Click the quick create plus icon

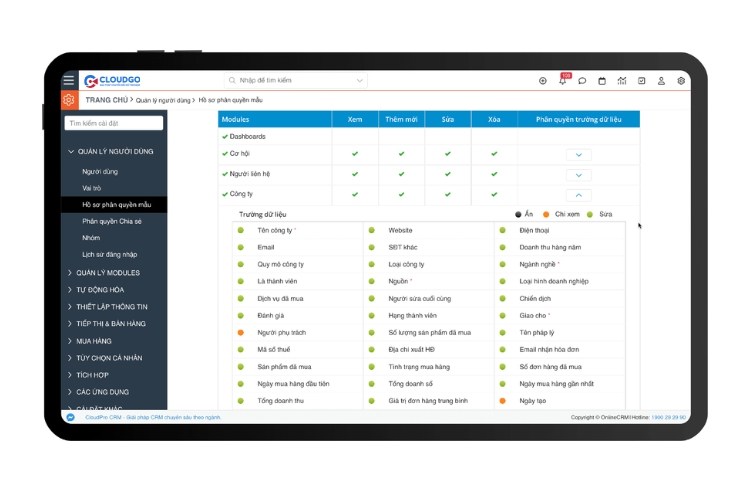click(x=543, y=81)
